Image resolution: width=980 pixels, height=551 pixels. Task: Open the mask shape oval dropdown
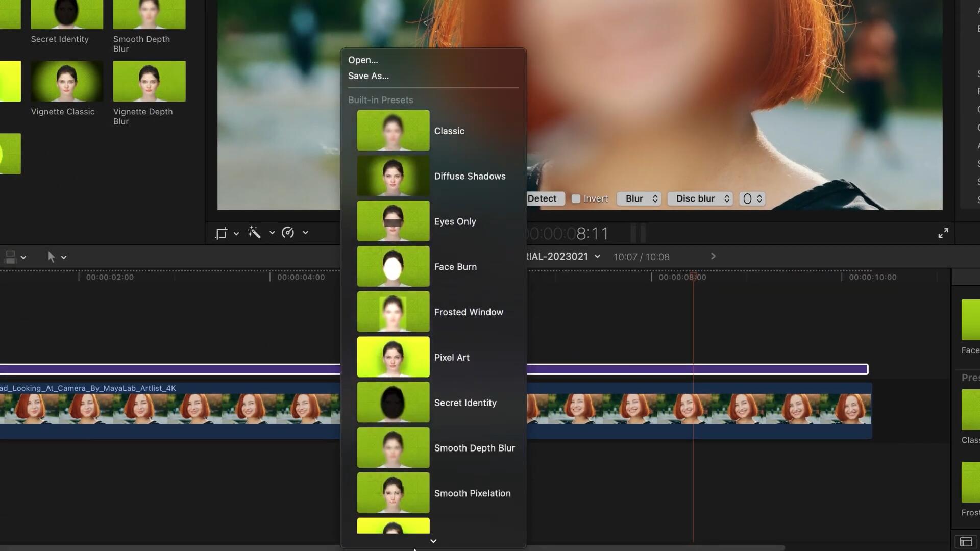[x=752, y=198]
